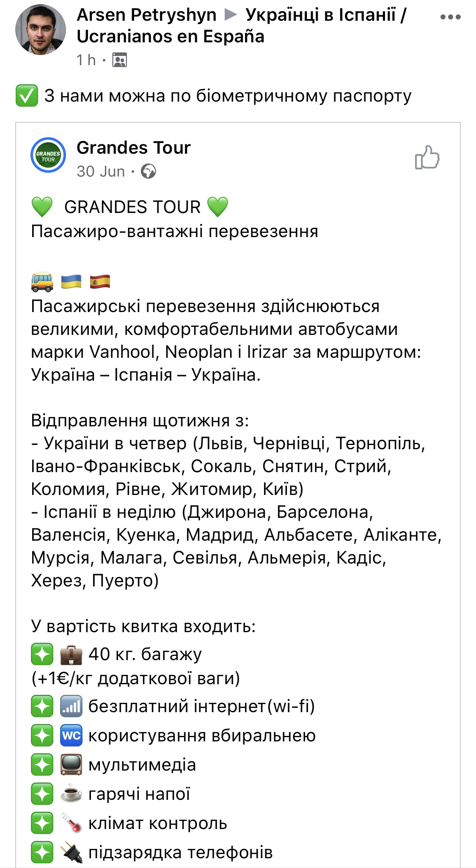Tap the green checkmark emoji in caption
Screen dimensions: 476x868
27,96
